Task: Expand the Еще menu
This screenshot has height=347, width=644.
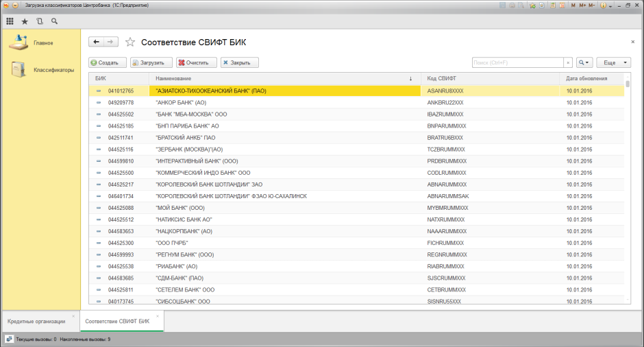Action: point(614,62)
